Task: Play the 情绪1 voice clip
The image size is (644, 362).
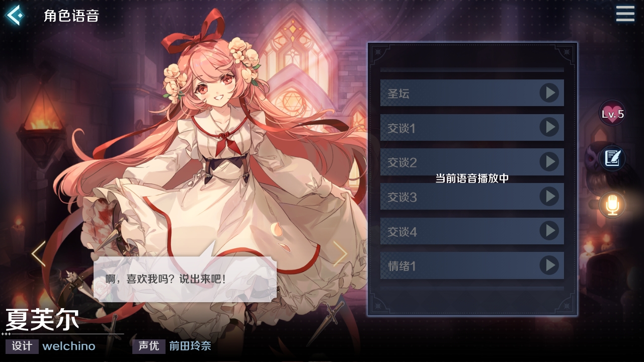Action: click(549, 265)
